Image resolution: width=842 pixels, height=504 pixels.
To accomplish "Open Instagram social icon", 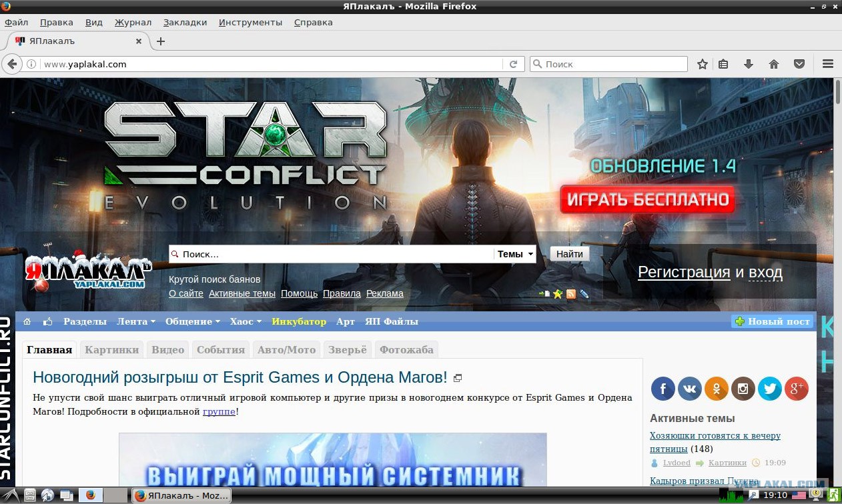I will click(x=743, y=388).
